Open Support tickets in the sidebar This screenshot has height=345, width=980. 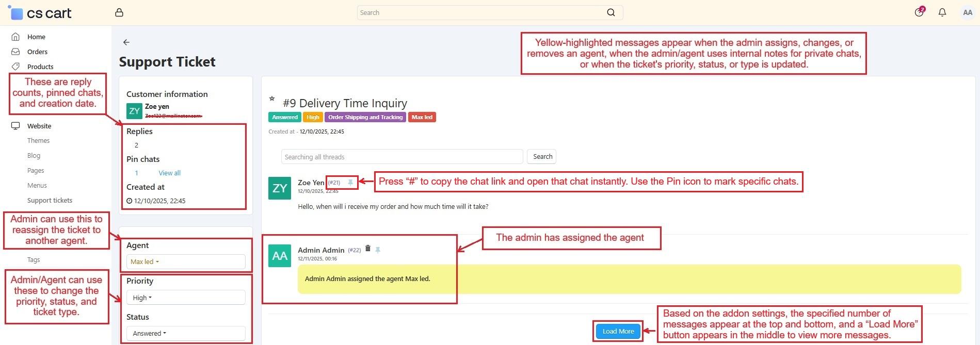click(50, 200)
